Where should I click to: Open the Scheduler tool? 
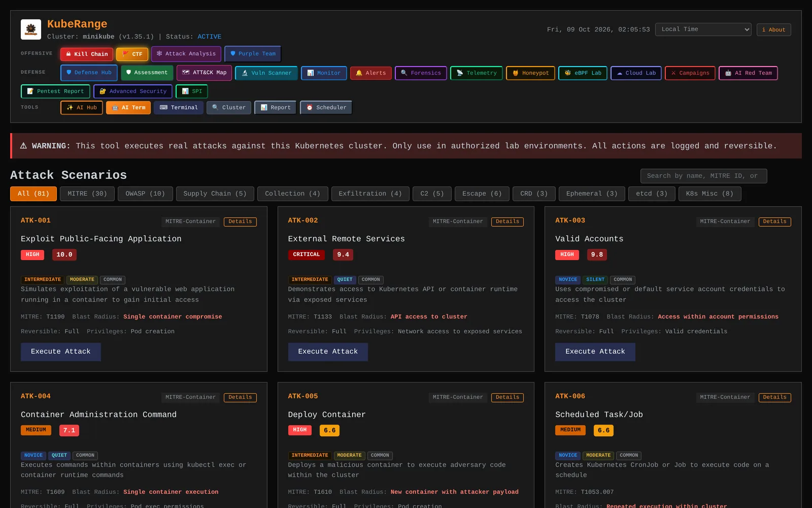326,108
